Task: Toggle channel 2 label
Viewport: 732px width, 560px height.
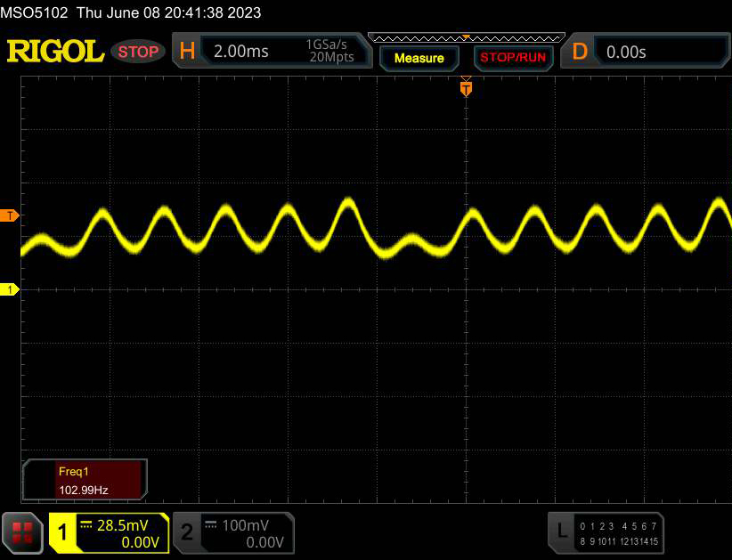Action: pyautogui.click(x=187, y=532)
